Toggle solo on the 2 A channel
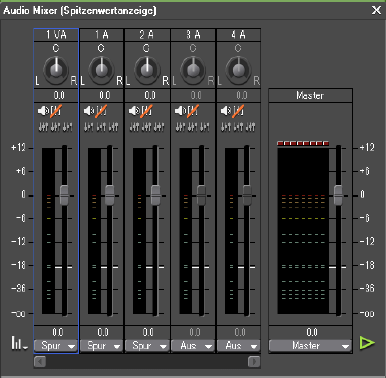 pos(147,111)
